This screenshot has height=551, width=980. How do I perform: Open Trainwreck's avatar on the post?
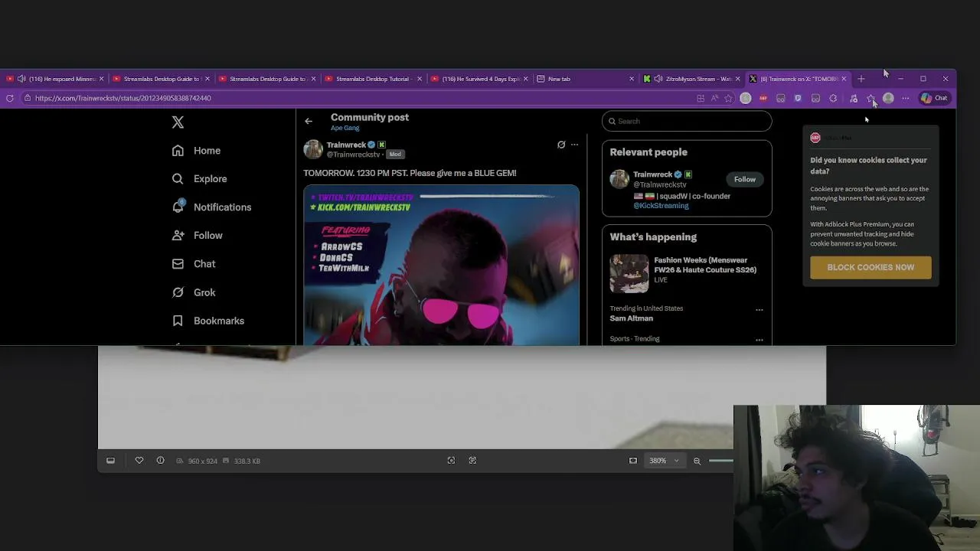tap(313, 149)
